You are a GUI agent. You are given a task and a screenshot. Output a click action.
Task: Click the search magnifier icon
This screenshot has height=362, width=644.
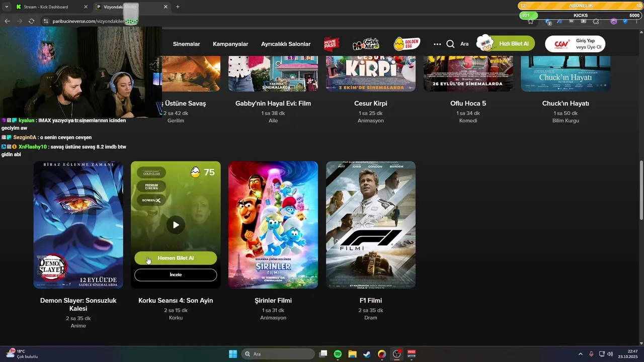pos(450,44)
